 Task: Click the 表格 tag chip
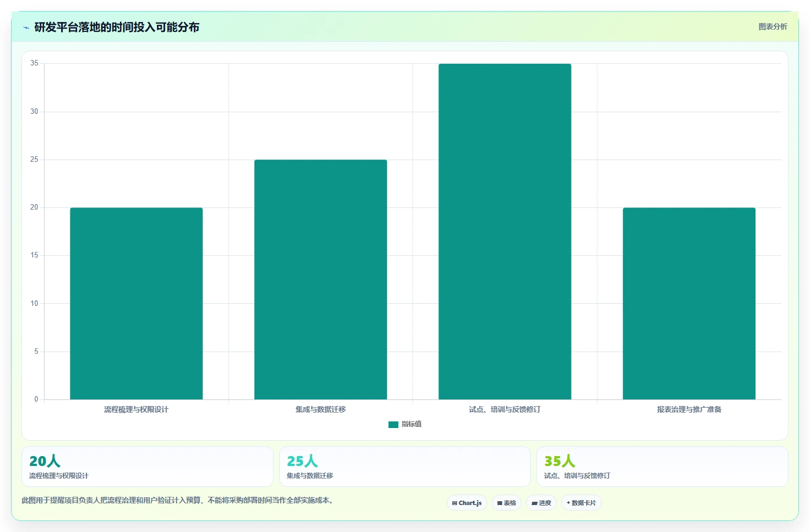coord(507,503)
